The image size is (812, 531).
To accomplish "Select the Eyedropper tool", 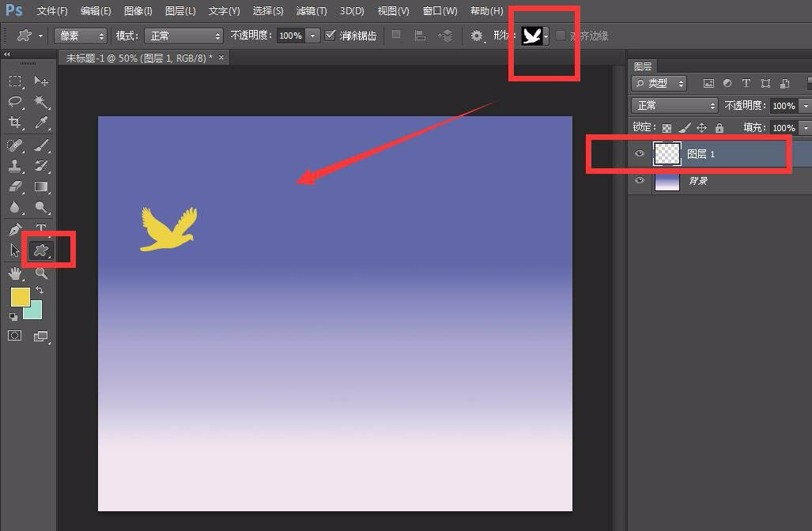I will pyautogui.click(x=41, y=122).
